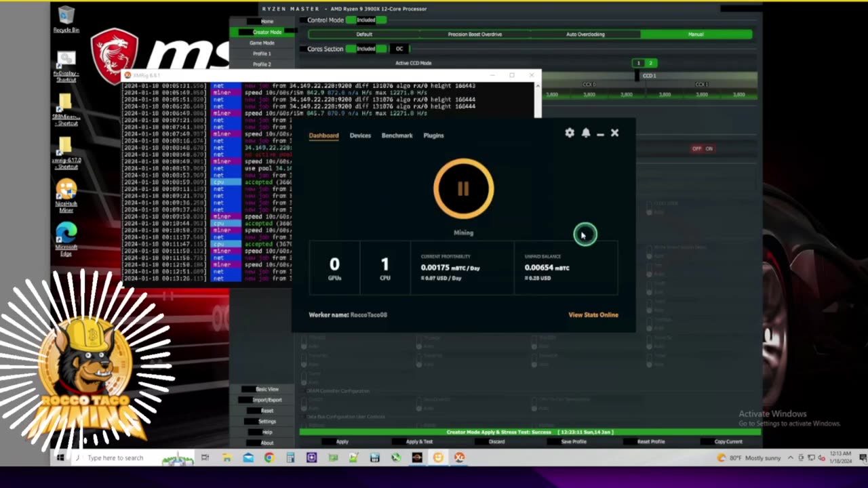
Task: Open NiceHash Miner taskbar icon
Action: (438, 457)
